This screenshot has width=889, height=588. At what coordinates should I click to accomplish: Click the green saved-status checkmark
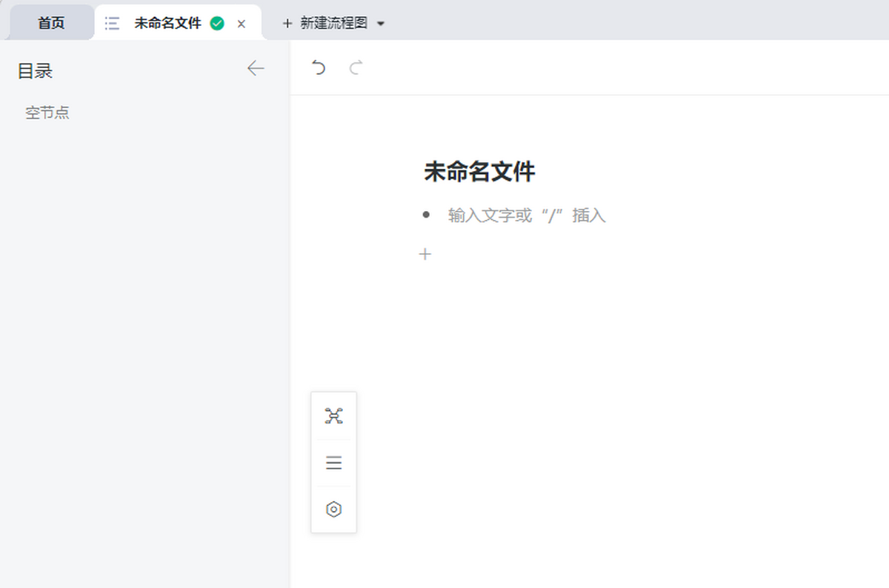tap(217, 23)
